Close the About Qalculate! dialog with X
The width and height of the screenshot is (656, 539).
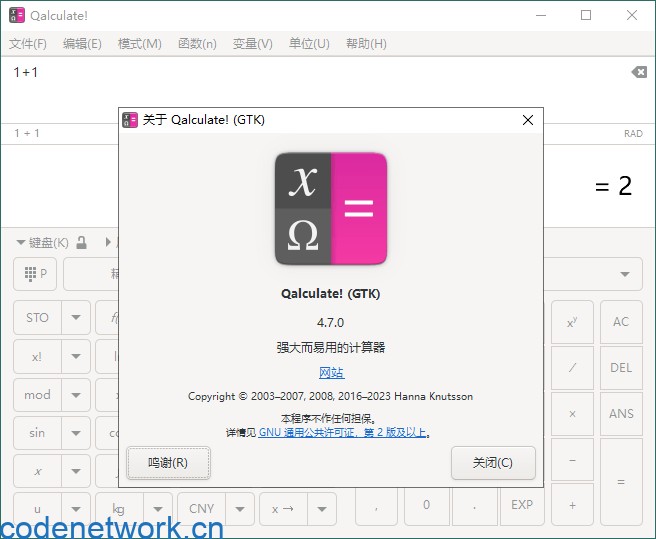point(528,120)
